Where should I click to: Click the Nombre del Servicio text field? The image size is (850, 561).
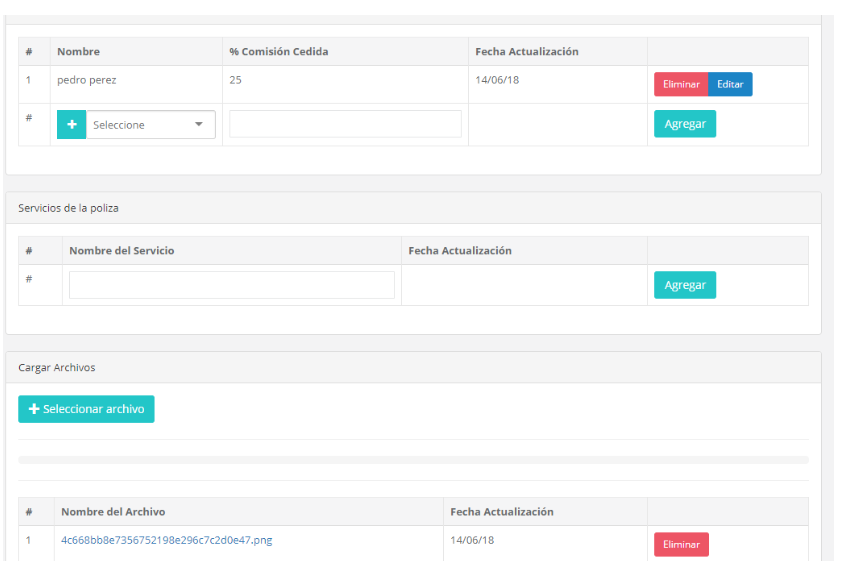click(232, 285)
